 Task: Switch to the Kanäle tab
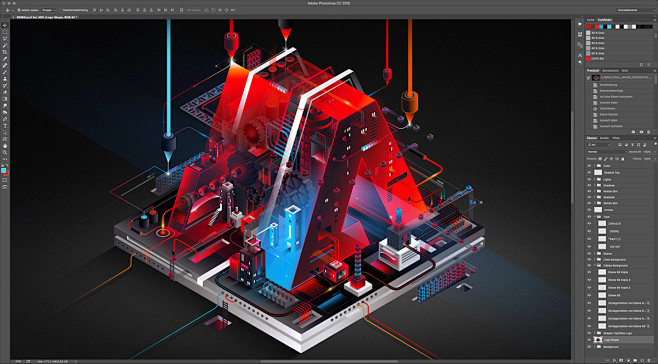604,138
